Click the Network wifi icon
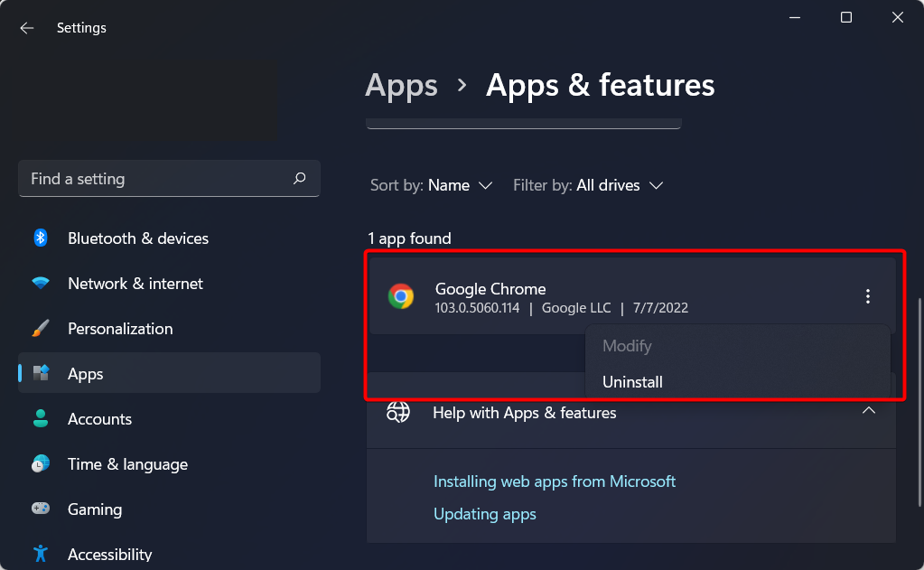The height and width of the screenshot is (570, 924). [41, 283]
